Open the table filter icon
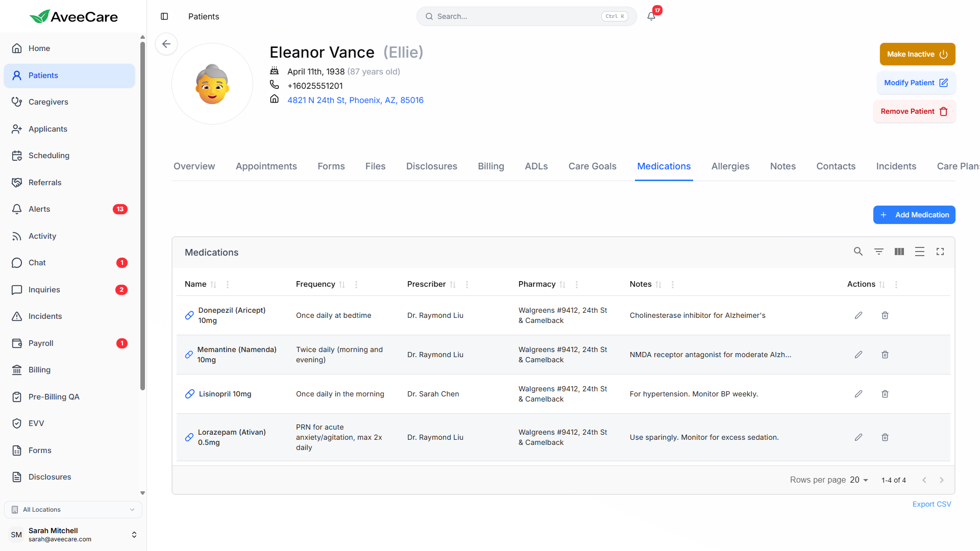 point(878,252)
